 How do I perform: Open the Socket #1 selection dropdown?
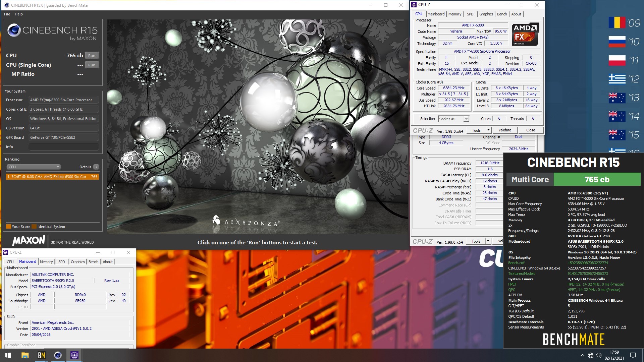pyautogui.click(x=453, y=119)
